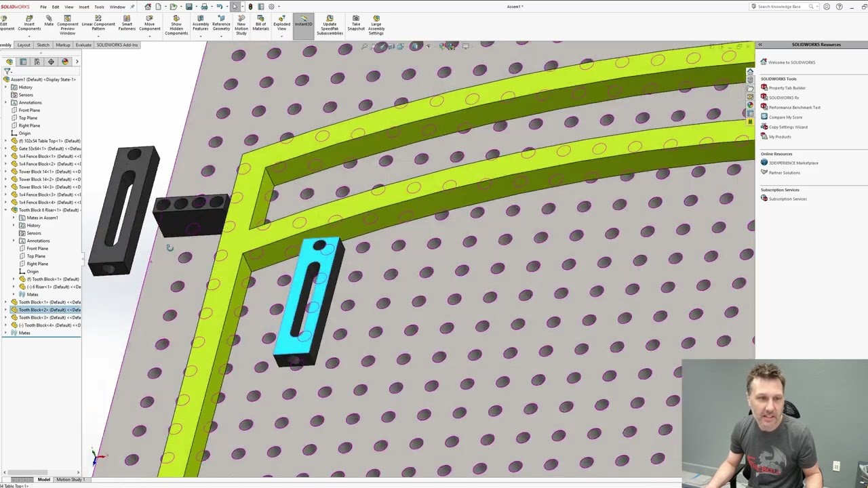
Task: Choose the Linear Component Pattern tool
Action: point(98,23)
